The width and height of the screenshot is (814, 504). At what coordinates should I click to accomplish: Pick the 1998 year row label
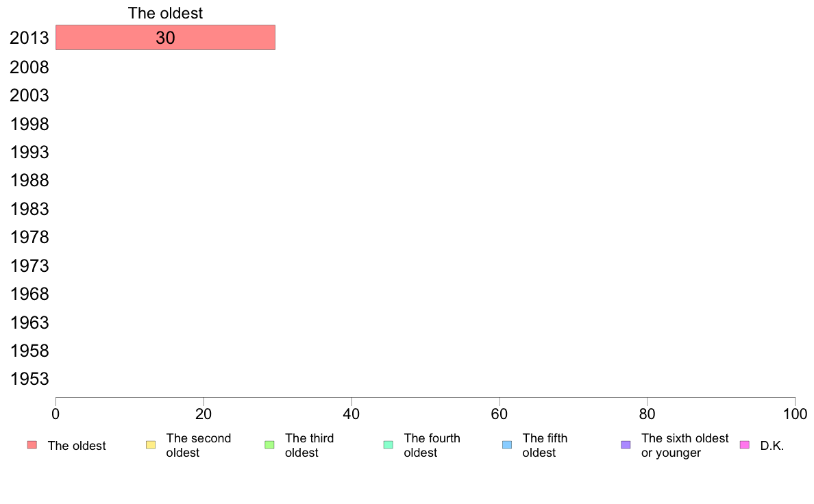[29, 124]
